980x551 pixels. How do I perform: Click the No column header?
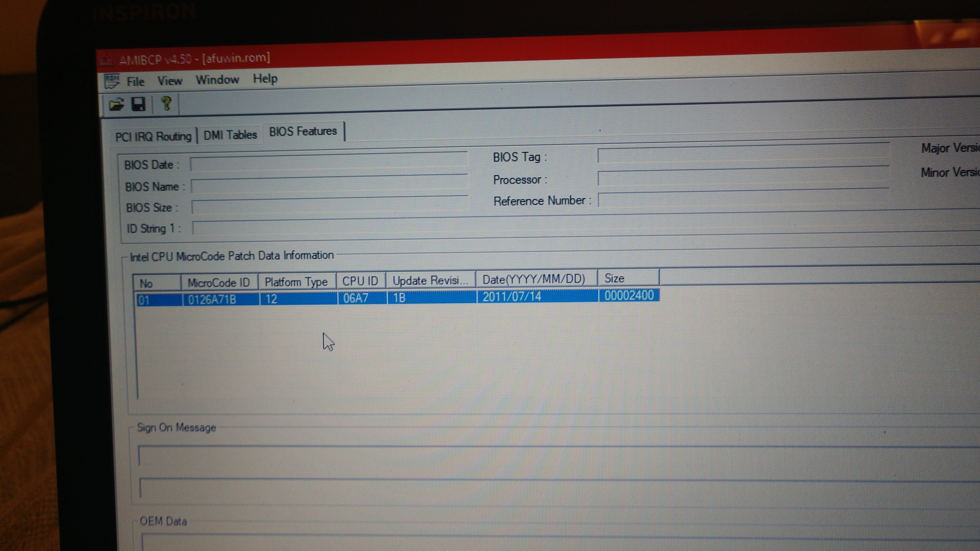157,283
